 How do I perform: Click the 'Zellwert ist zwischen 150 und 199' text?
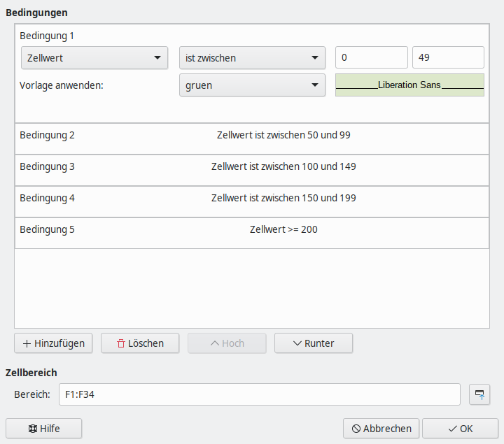(x=283, y=198)
